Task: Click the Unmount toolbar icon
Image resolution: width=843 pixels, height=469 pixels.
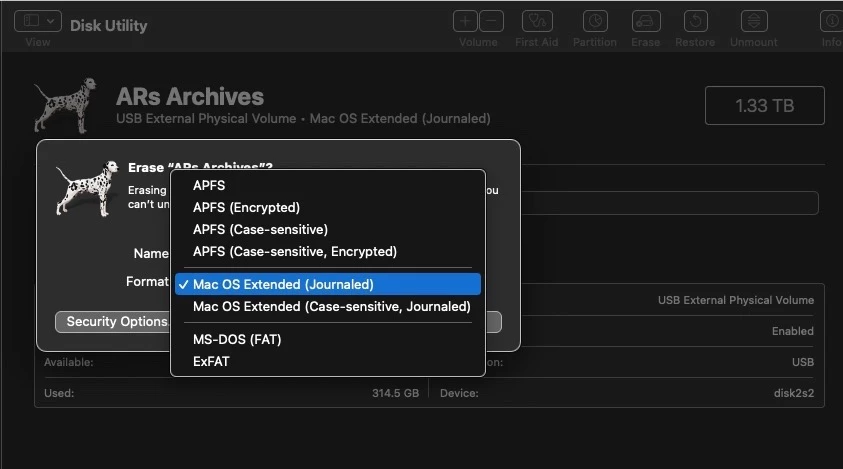Action: pyautogui.click(x=754, y=21)
